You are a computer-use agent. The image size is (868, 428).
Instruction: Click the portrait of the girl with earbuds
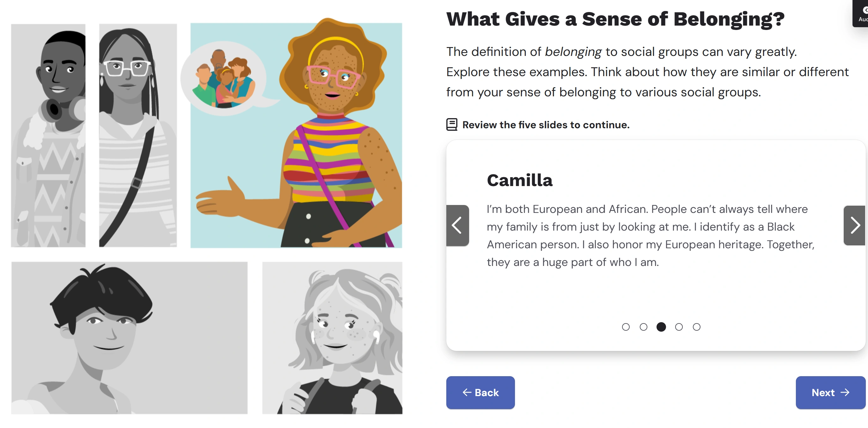coord(332,338)
